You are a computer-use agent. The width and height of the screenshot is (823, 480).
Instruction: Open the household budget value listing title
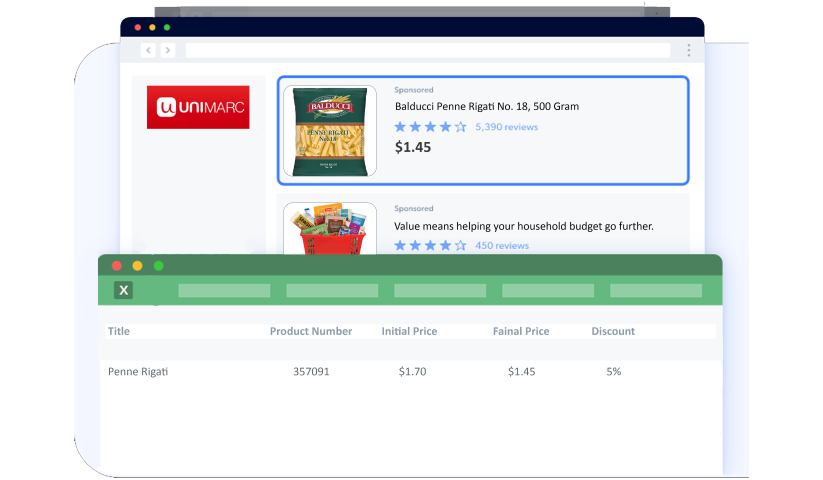pos(524,226)
